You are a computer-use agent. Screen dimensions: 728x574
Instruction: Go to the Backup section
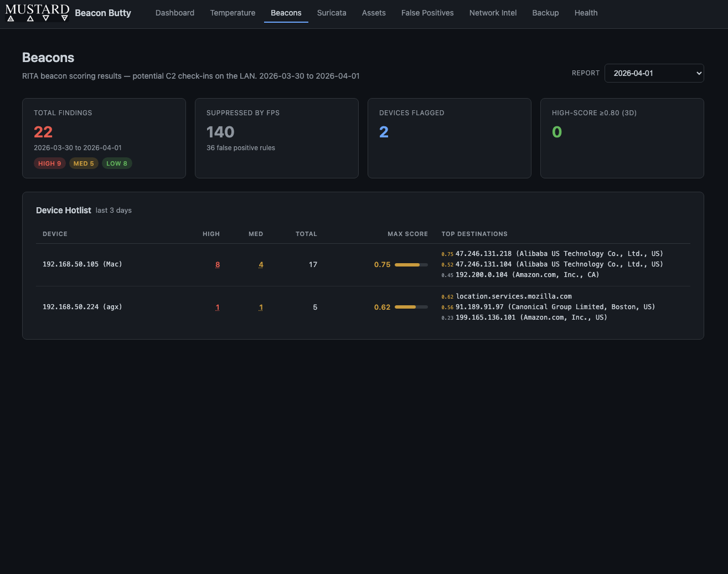click(x=545, y=13)
